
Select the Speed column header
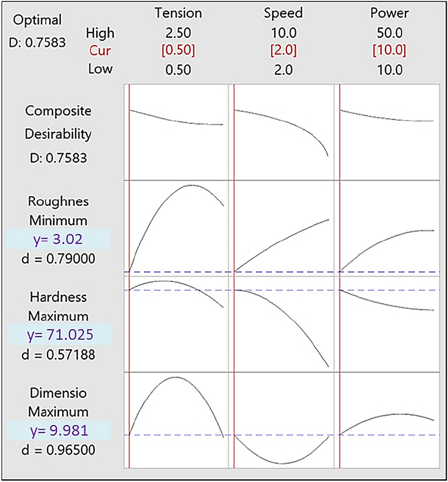coord(282,13)
